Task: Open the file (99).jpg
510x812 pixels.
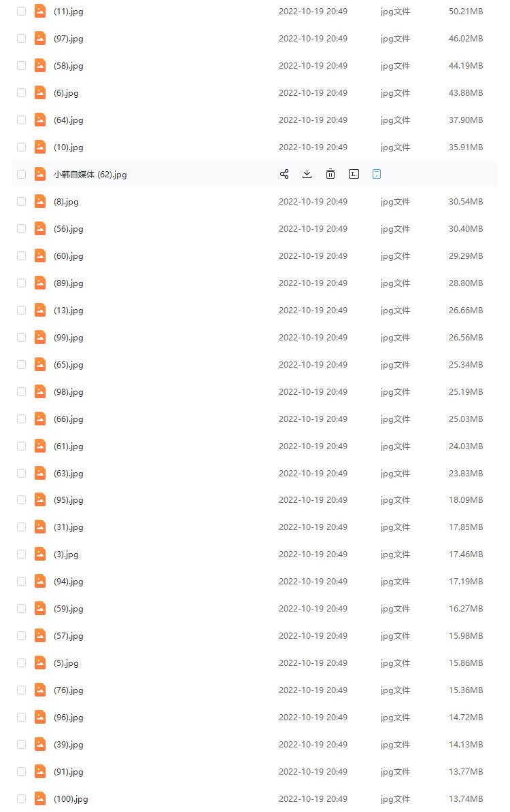Action: pos(69,338)
